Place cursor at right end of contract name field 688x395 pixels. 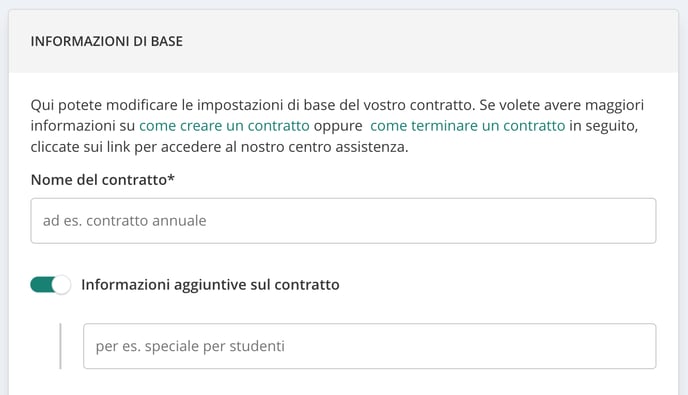645,221
